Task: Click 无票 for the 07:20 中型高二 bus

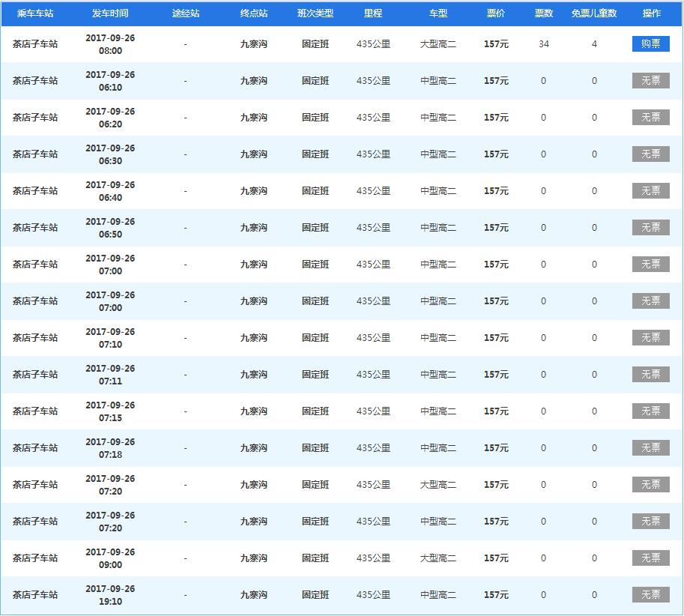Action: click(x=650, y=521)
